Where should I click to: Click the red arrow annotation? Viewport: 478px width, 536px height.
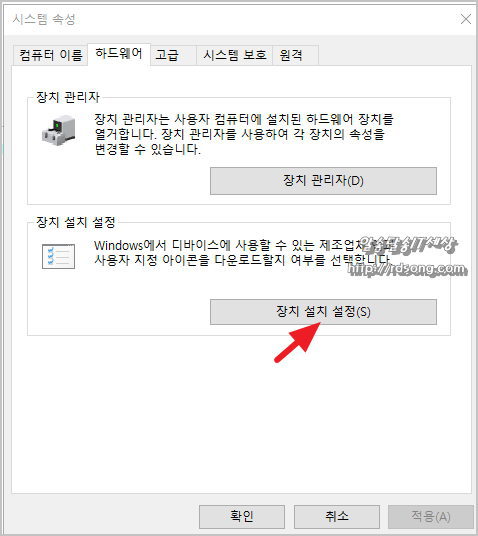pyautogui.click(x=297, y=342)
